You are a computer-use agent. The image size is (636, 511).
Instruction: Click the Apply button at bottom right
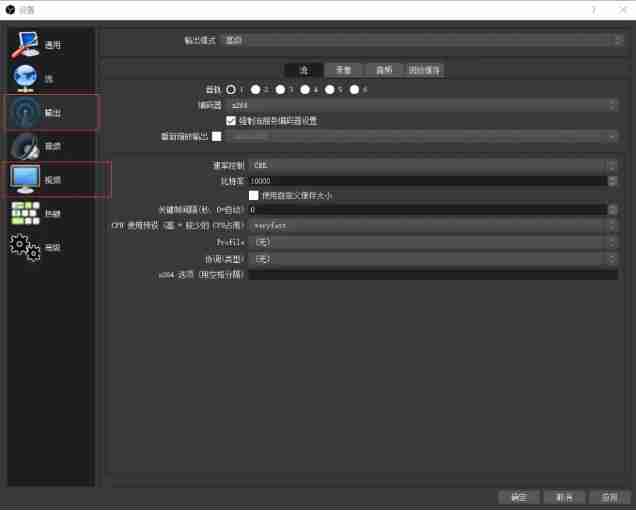(x=609, y=497)
